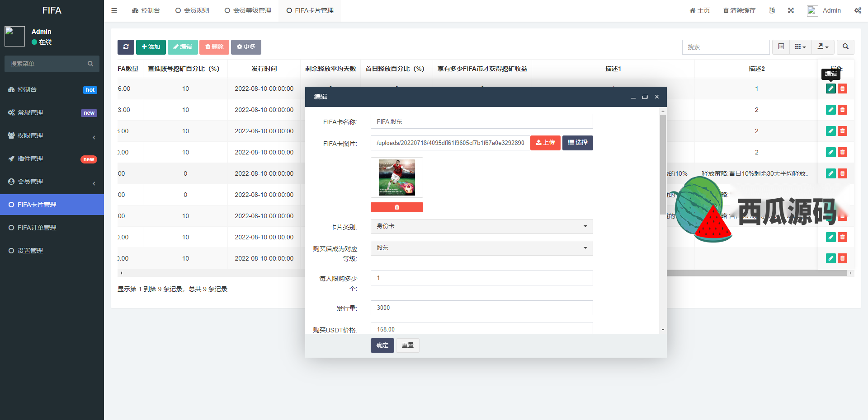The height and width of the screenshot is (420, 868).
Task: Switch to 会员等级管理 tab
Action: (x=248, y=10)
